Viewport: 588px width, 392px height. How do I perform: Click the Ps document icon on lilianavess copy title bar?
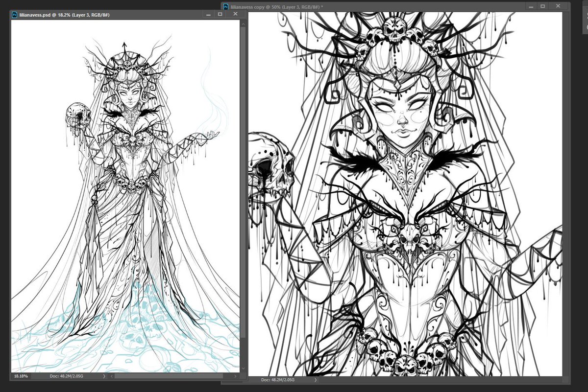click(x=227, y=5)
